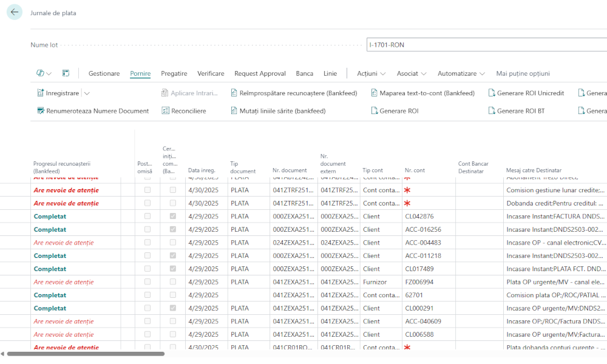The height and width of the screenshot is (364, 607).
Task: Open the Banca tab
Action: 304,73
